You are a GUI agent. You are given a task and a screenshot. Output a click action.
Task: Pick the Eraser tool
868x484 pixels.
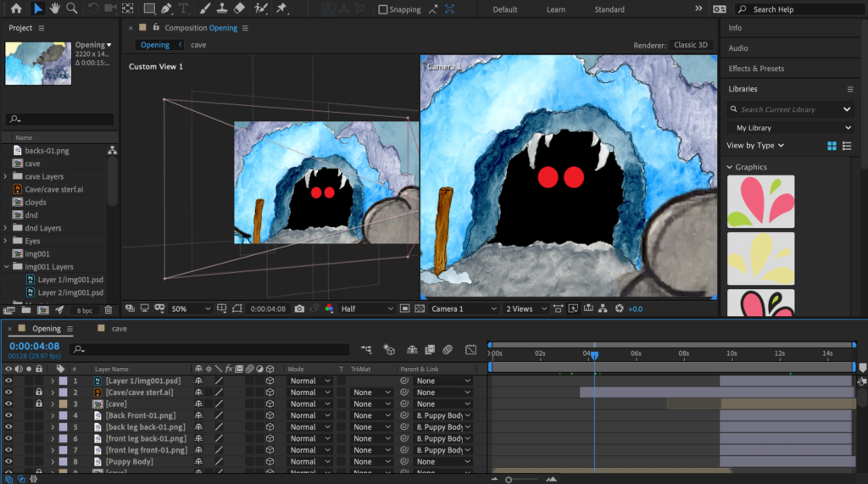click(x=238, y=8)
